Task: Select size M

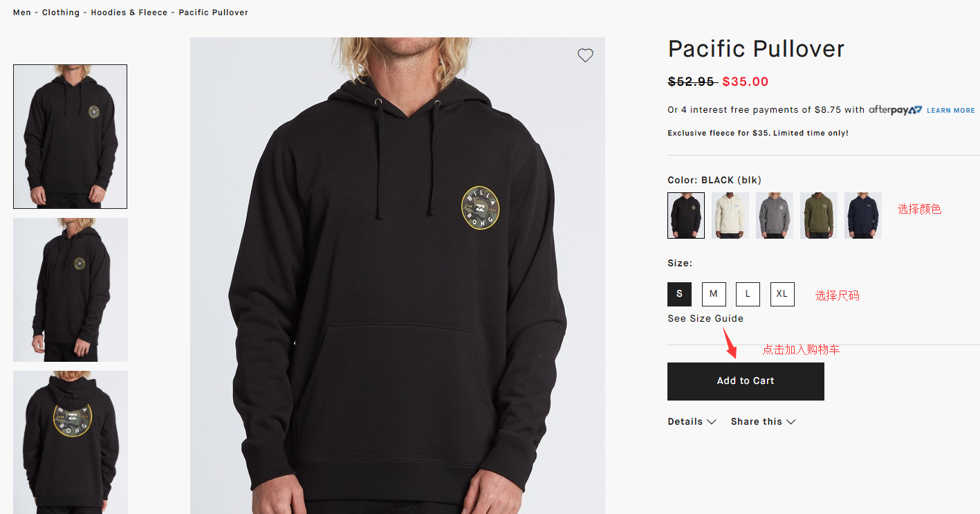Action: click(714, 294)
